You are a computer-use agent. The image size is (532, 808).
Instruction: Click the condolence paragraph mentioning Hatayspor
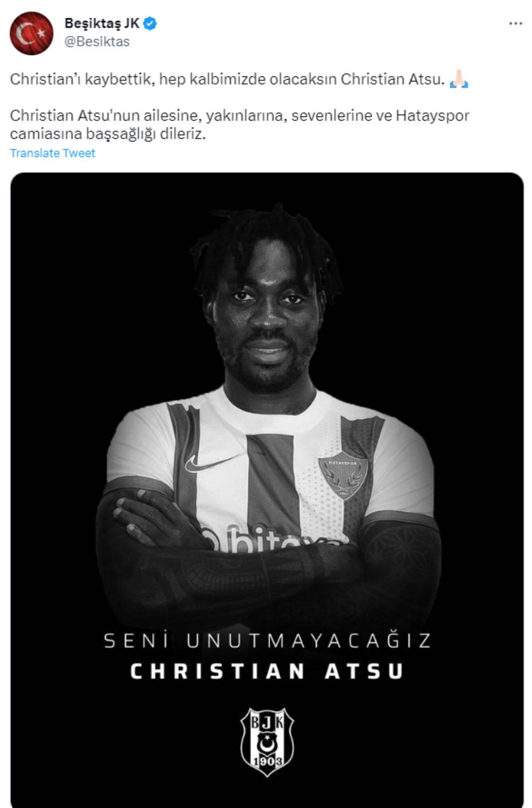(239, 125)
